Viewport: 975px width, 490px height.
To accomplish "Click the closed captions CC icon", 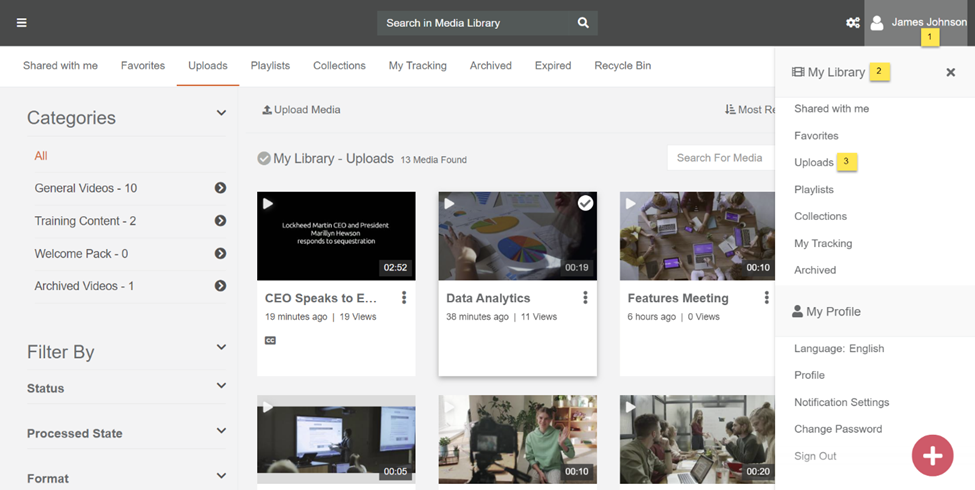I will point(271,341).
